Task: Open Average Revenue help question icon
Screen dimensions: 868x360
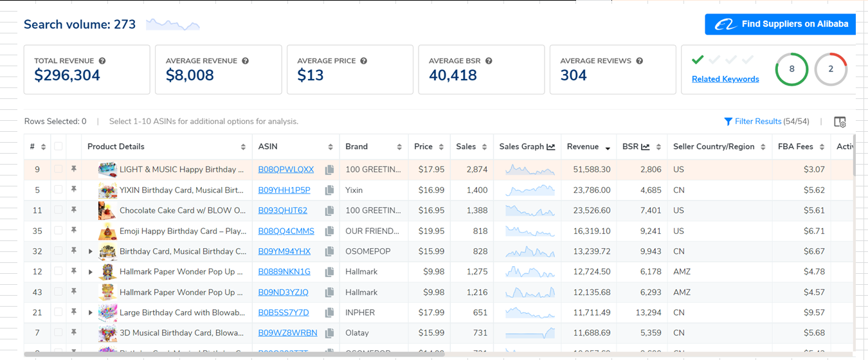Action: (245, 61)
